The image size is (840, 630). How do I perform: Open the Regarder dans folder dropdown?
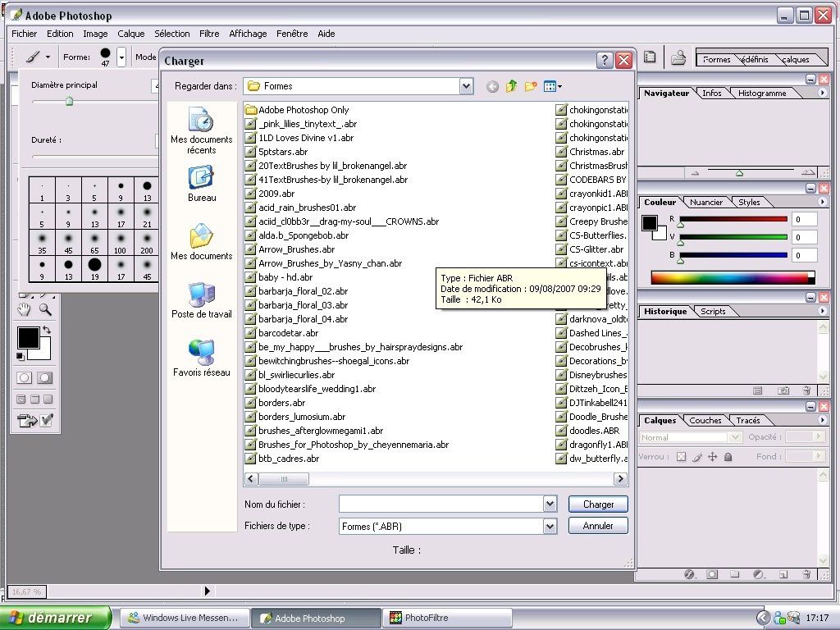[x=466, y=85]
